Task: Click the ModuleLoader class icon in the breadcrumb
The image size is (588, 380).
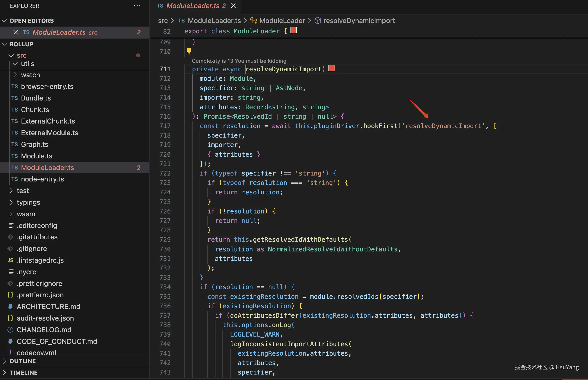Action: pos(253,21)
